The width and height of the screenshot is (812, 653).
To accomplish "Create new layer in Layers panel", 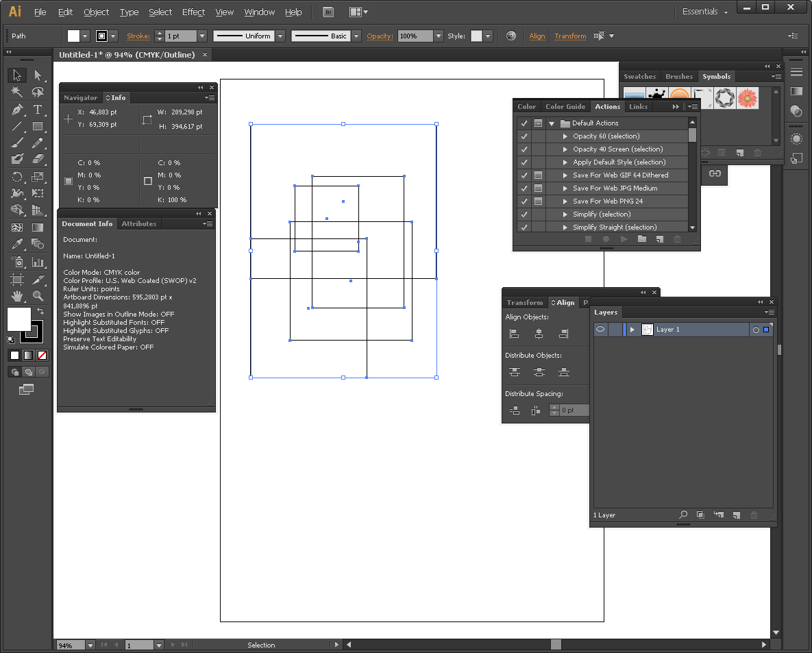I will (x=737, y=515).
